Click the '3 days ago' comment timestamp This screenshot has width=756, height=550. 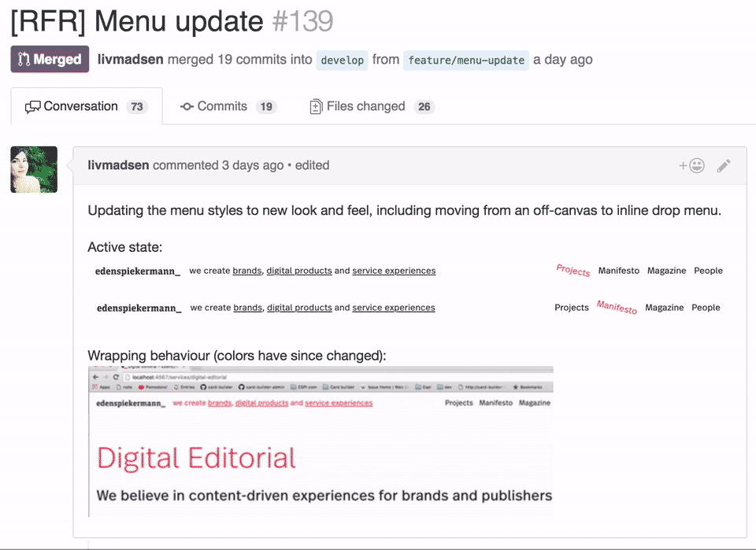[252, 165]
